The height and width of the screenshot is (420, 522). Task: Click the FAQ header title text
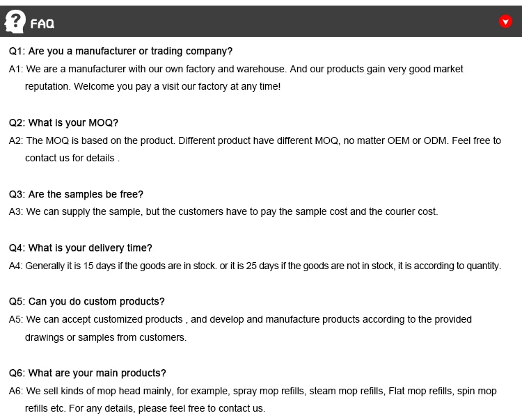(x=42, y=24)
